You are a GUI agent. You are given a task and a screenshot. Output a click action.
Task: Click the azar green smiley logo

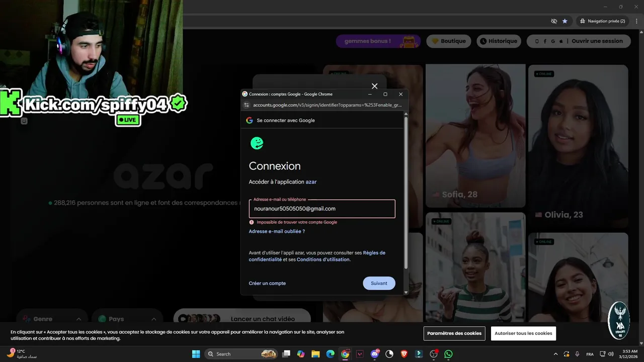pyautogui.click(x=257, y=143)
